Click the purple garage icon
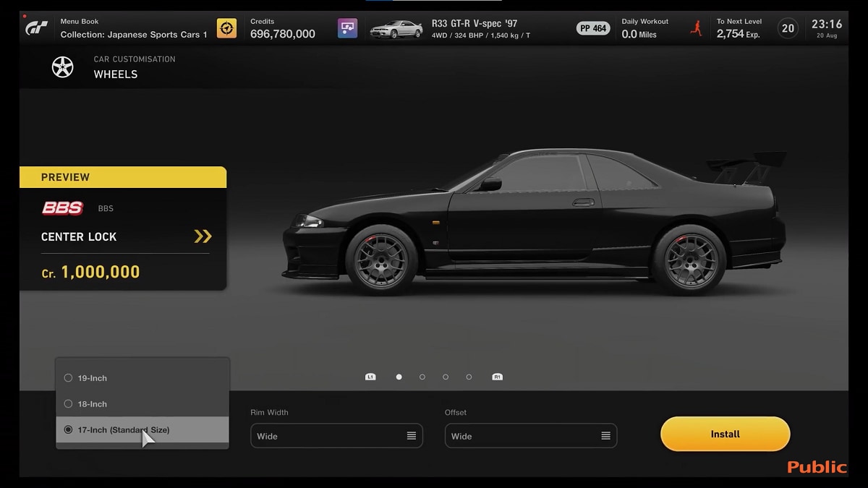The image size is (868, 488). (x=347, y=28)
